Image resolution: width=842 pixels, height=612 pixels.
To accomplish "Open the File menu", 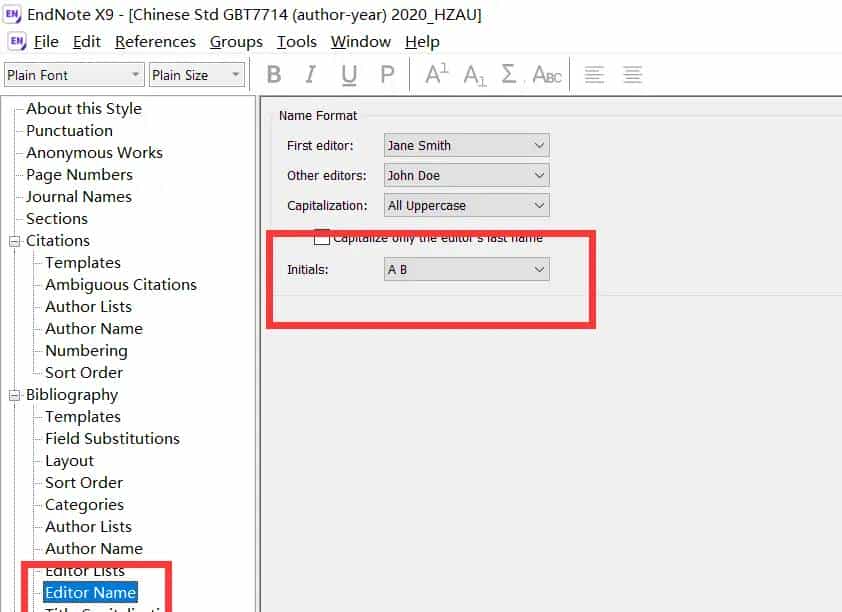I will coord(46,41).
